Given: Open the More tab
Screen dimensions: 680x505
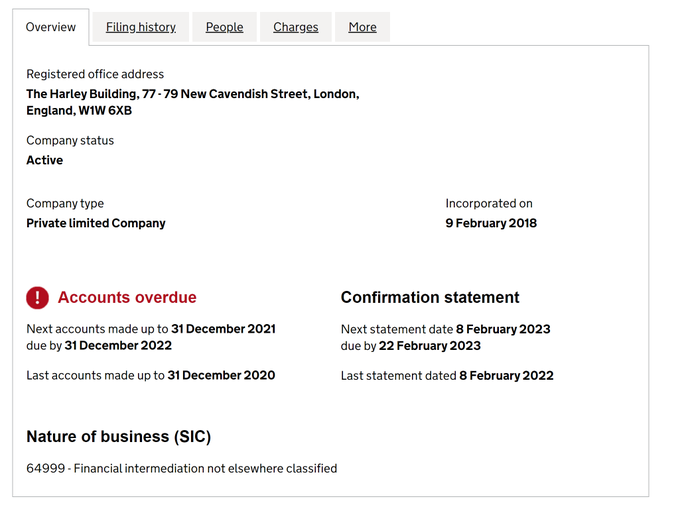Looking at the screenshot, I should coord(362,27).
